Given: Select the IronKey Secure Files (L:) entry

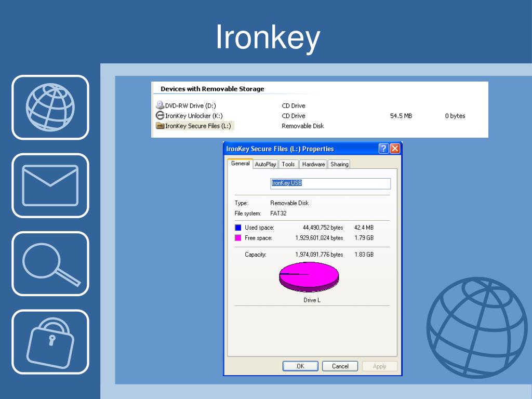Looking at the screenshot, I should (198, 126).
